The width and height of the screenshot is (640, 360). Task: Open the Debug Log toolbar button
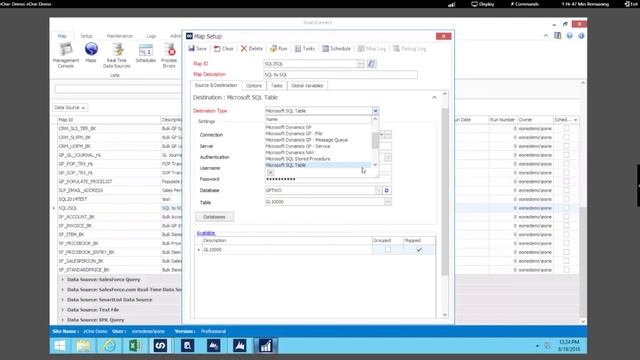(x=409, y=49)
